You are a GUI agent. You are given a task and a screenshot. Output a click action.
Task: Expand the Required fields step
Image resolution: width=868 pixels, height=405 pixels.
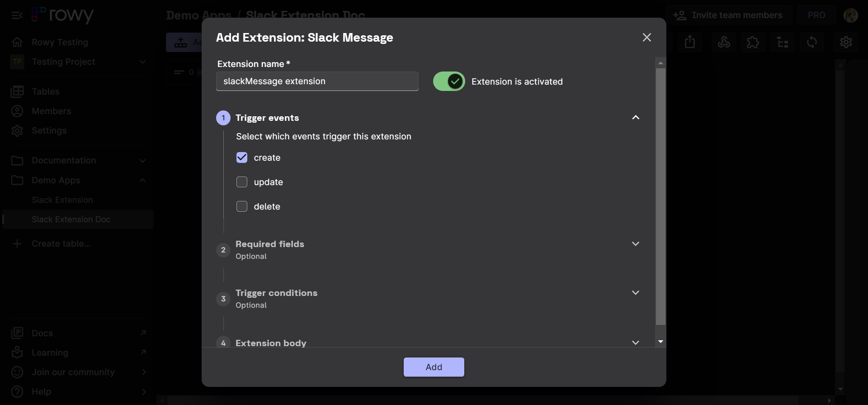point(635,244)
